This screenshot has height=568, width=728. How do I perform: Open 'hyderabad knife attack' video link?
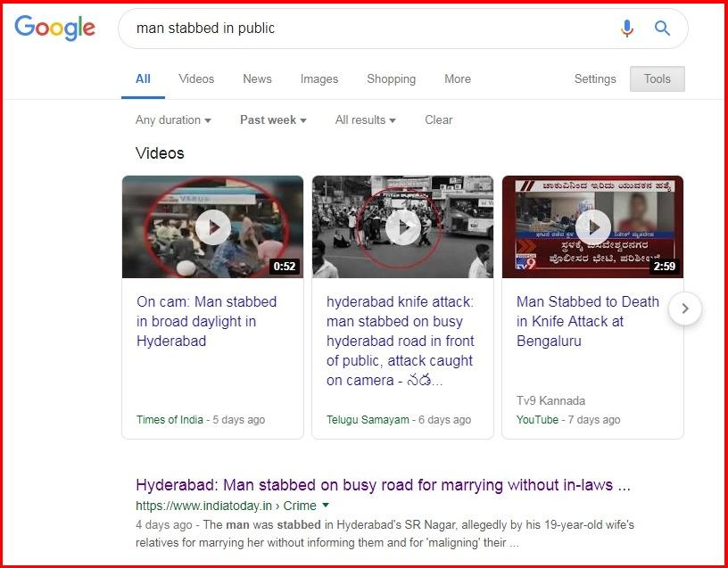coord(401,342)
